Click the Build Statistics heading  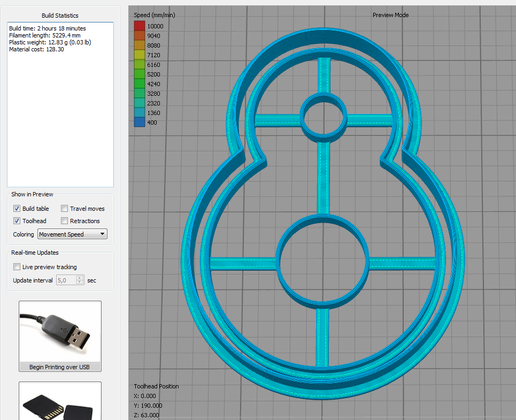[60, 16]
